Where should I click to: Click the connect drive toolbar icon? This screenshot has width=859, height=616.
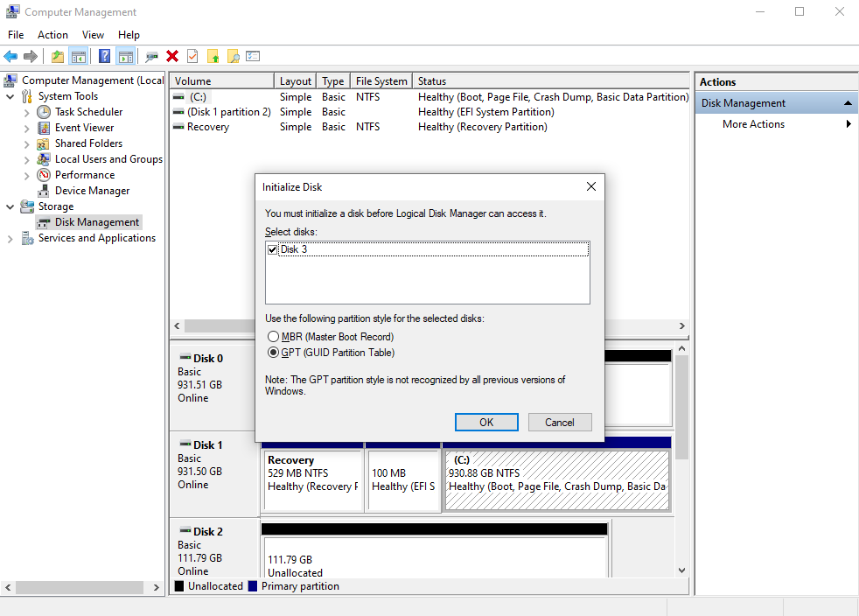(x=151, y=56)
